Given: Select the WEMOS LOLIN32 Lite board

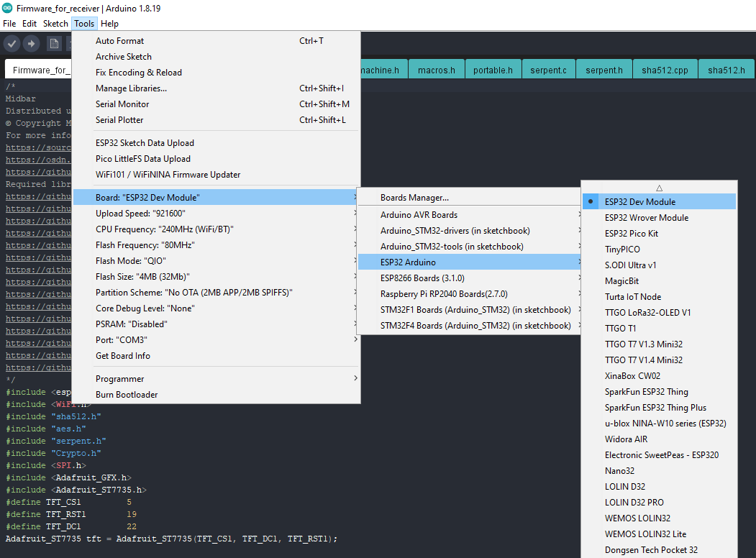Looking at the screenshot, I should pyautogui.click(x=659, y=534).
